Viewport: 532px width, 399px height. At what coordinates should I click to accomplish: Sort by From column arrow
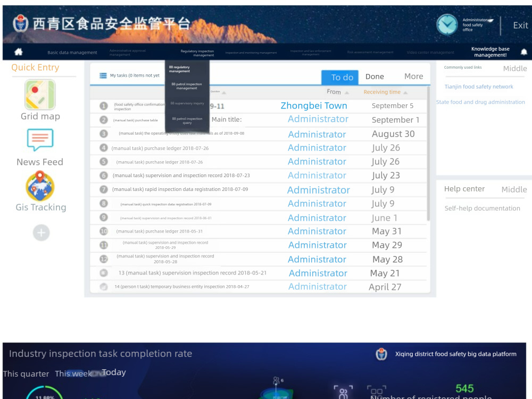click(x=347, y=93)
